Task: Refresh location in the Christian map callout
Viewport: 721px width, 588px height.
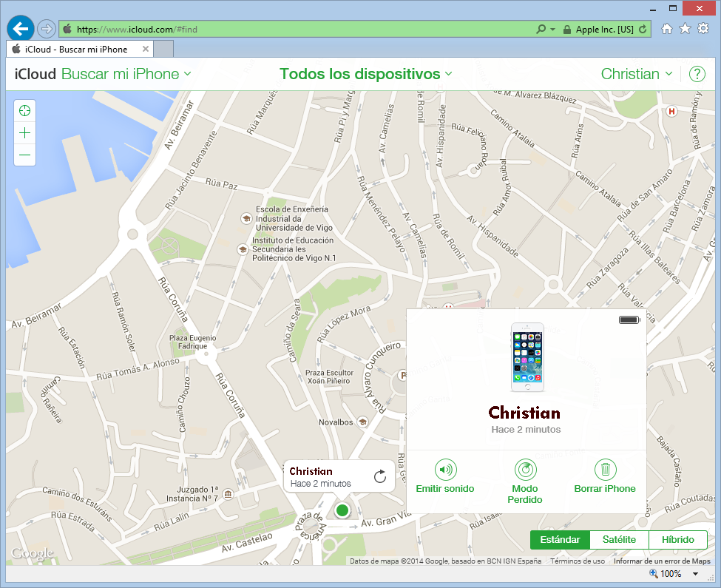Action: click(x=380, y=476)
